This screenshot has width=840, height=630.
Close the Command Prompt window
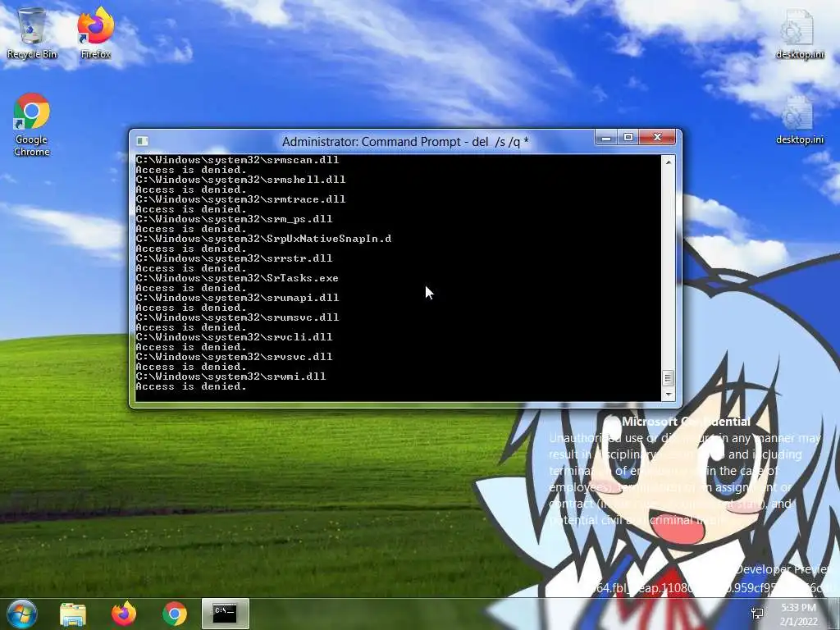point(658,138)
